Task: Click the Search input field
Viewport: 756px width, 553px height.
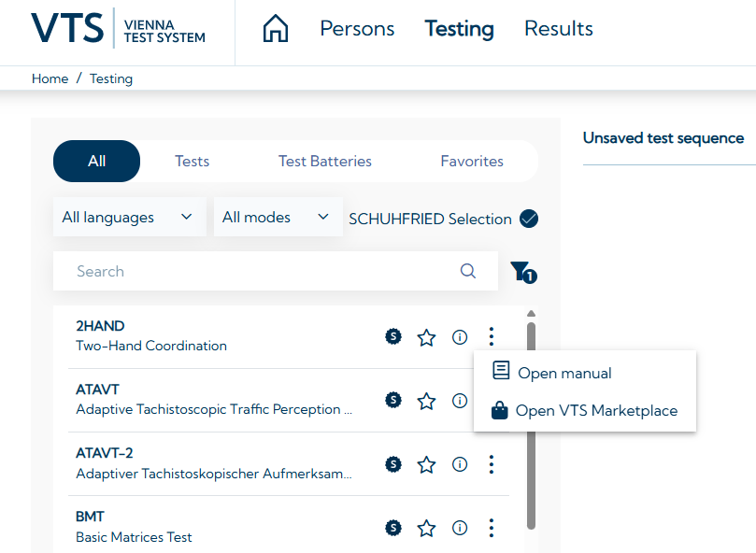Action: point(252,271)
